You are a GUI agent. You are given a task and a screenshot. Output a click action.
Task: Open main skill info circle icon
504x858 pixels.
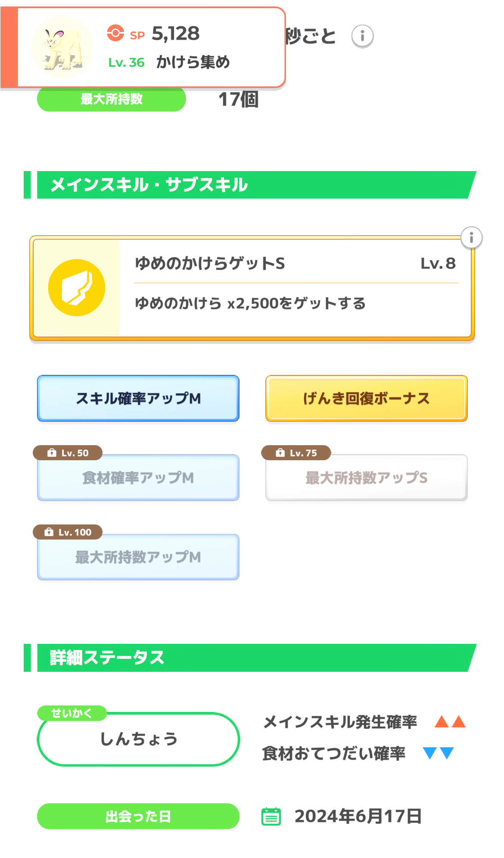pyautogui.click(x=471, y=238)
